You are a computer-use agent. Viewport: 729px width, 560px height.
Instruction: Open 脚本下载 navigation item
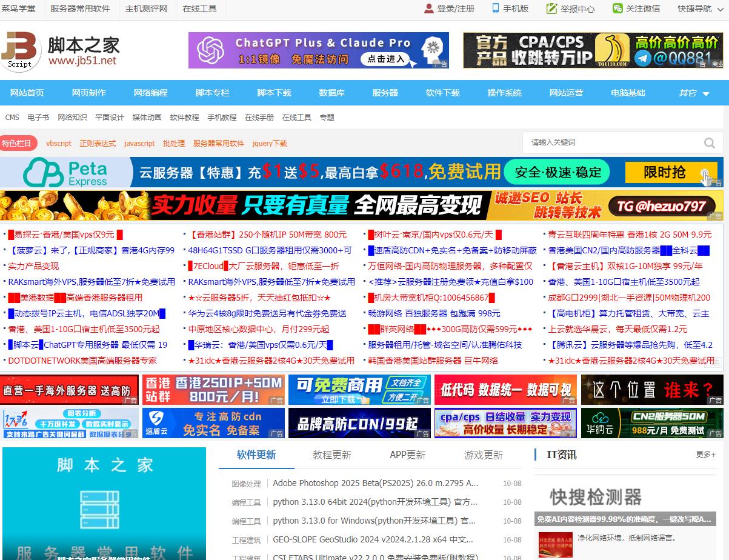tap(275, 93)
